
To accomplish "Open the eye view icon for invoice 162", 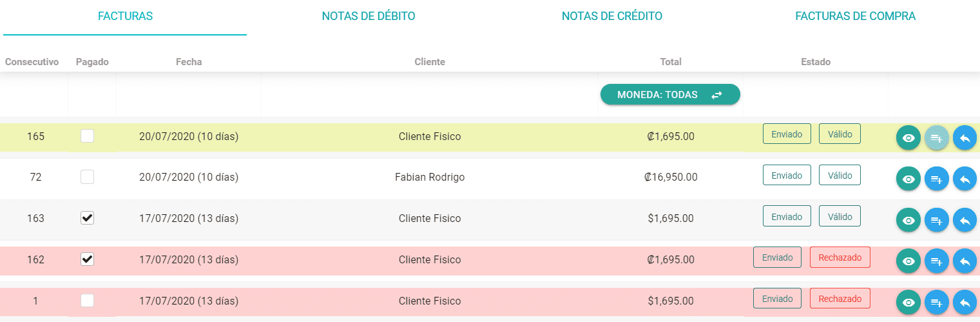I will pyautogui.click(x=908, y=261).
